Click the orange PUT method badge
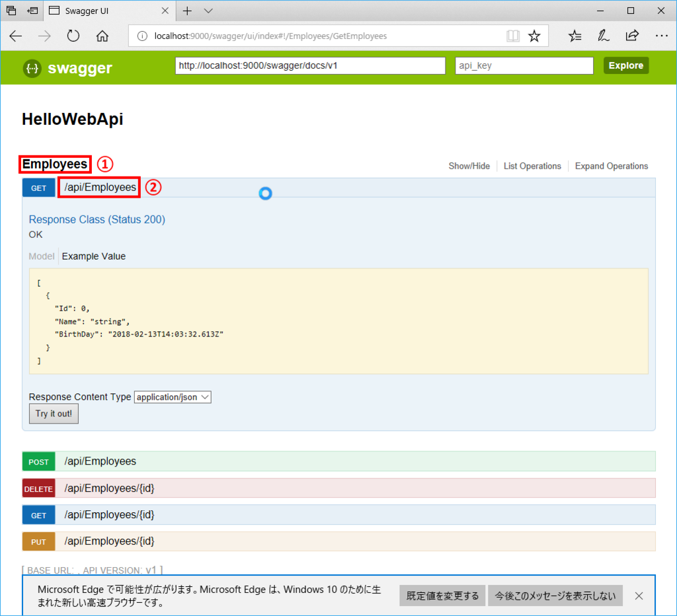Image resolution: width=677 pixels, height=616 pixels. click(x=38, y=541)
